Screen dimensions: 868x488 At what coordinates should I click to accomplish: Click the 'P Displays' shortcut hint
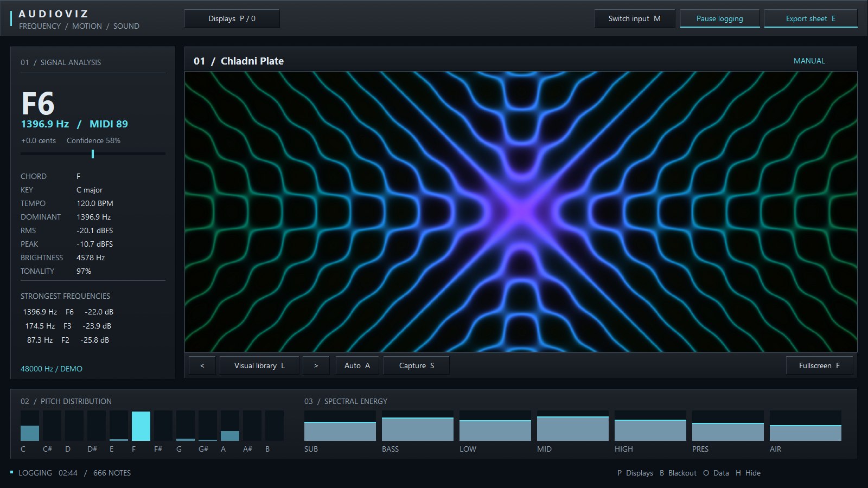click(x=635, y=473)
